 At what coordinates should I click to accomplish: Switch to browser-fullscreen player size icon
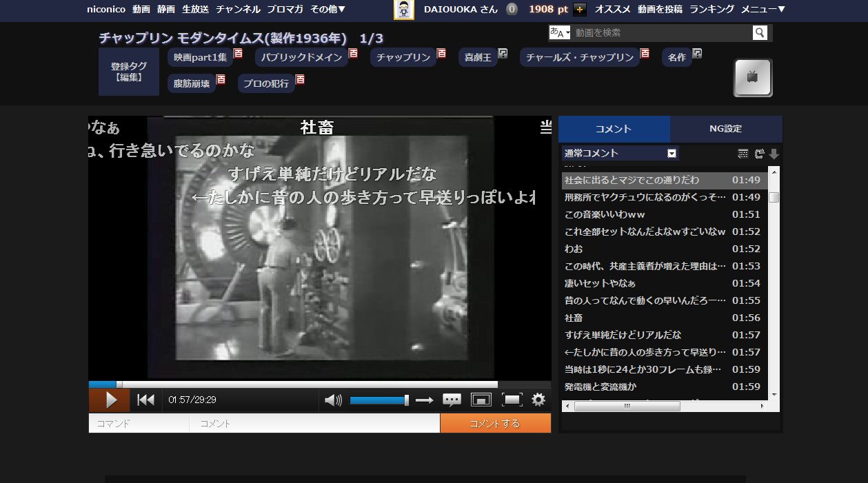coord(481,400)
